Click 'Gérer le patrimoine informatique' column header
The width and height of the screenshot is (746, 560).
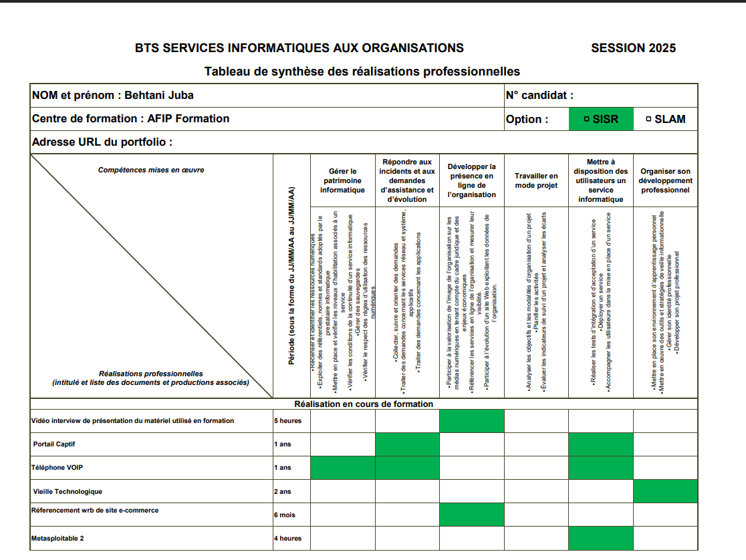(x=342, y=180)
